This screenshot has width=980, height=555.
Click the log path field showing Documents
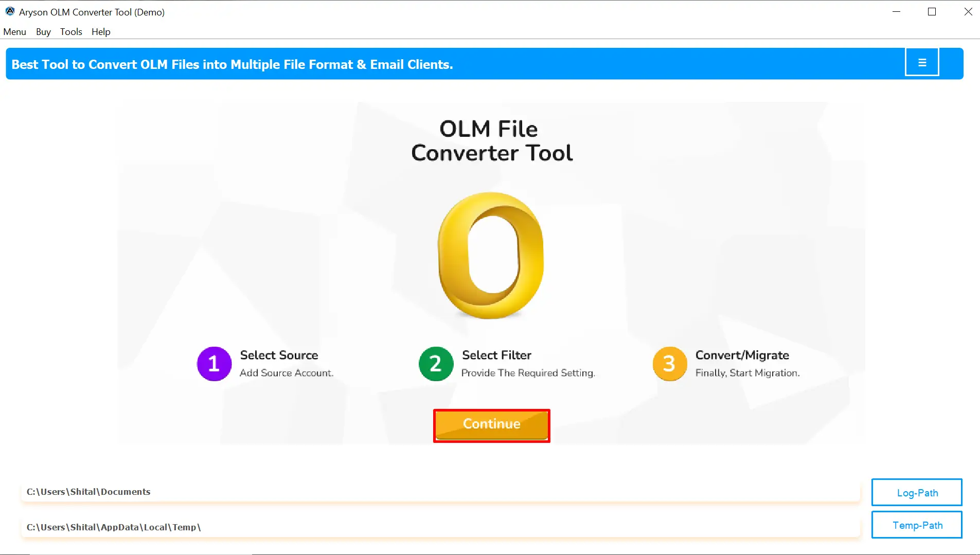440,492
